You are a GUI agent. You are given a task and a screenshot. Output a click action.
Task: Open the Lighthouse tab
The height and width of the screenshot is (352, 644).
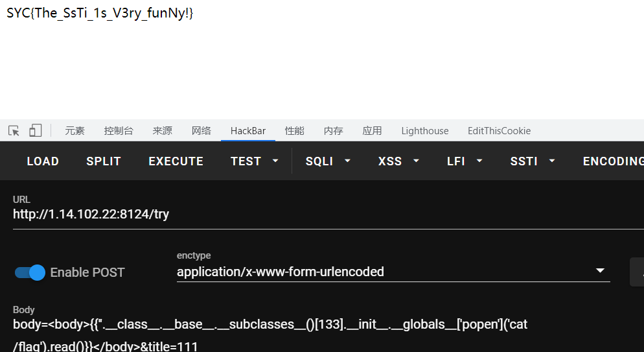point(424,131)
